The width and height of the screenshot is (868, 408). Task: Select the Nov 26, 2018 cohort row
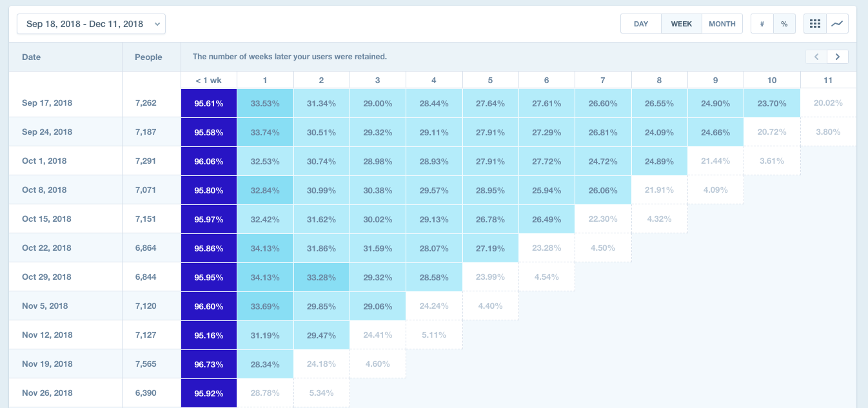point(47,393)
